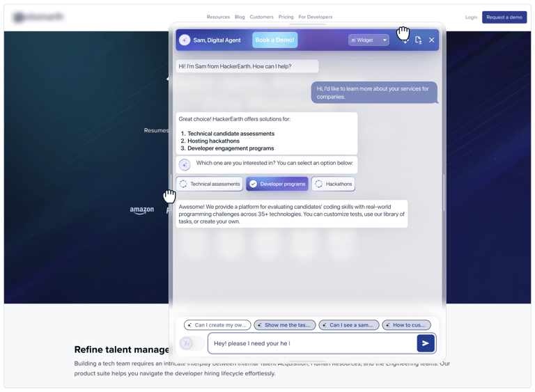Click 'Technical candidate assessments' list item
535x392 pixels.
pos(231,134)
